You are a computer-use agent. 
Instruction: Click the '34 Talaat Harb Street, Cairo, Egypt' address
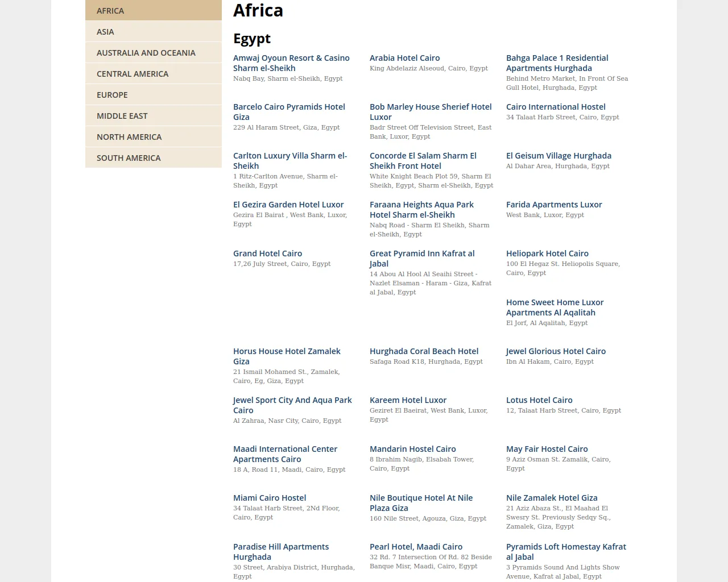[562, 117]
